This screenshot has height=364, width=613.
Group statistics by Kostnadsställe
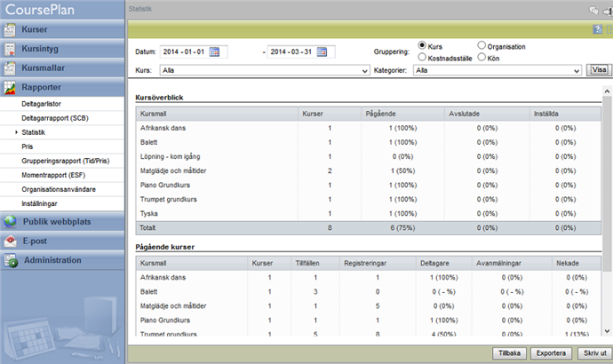[x=422, y=57]
